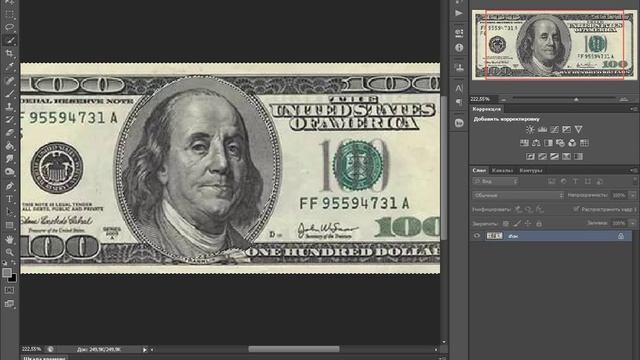Toggle type layer filter in Layers panel
The width and height of the screenshot is (640, 360).
(x=576, y=181)
